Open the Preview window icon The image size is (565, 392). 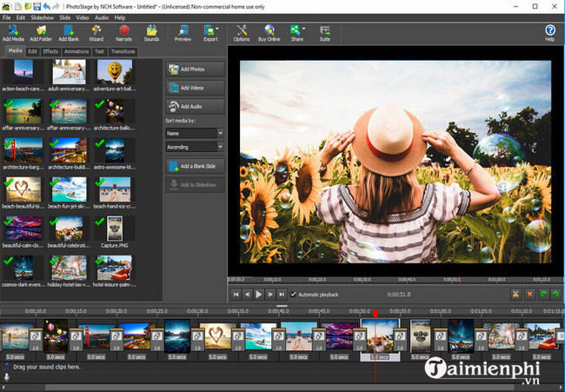click(x=183, y=31)
